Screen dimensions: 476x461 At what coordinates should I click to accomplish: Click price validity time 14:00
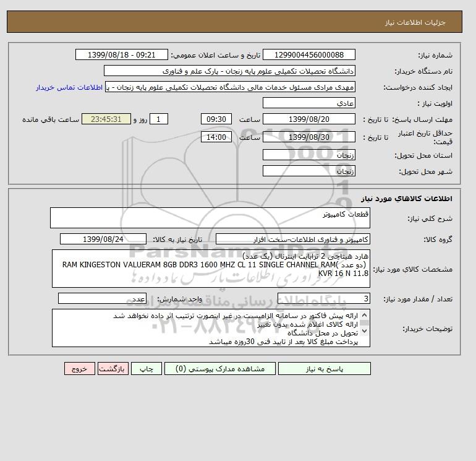point(216,137)
